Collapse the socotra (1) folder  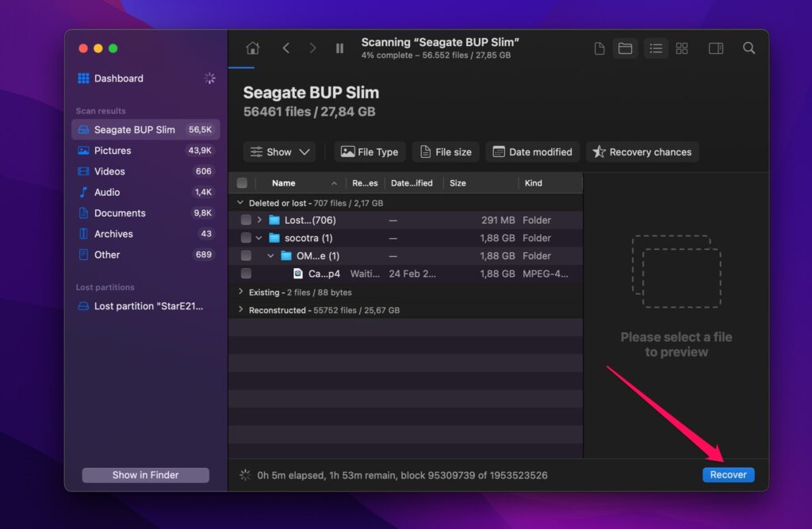point(259,238)
